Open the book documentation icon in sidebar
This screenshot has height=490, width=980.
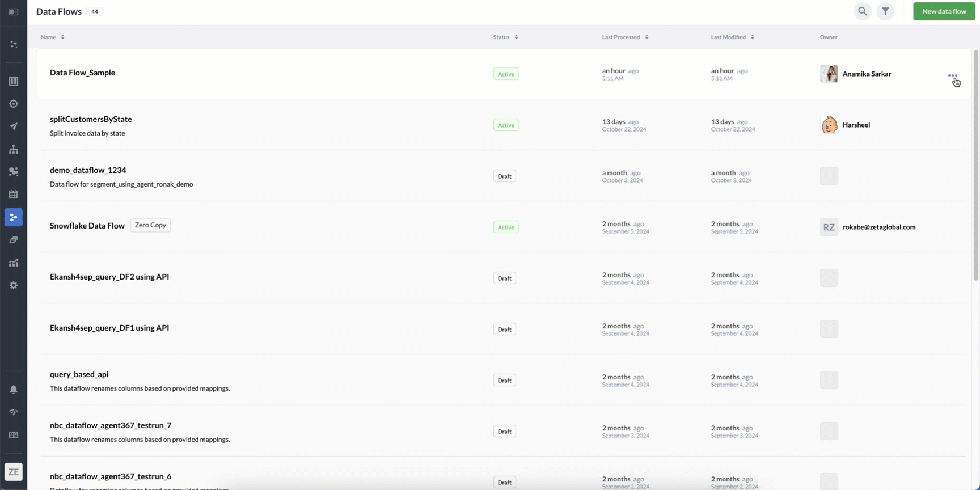(14, 435)
